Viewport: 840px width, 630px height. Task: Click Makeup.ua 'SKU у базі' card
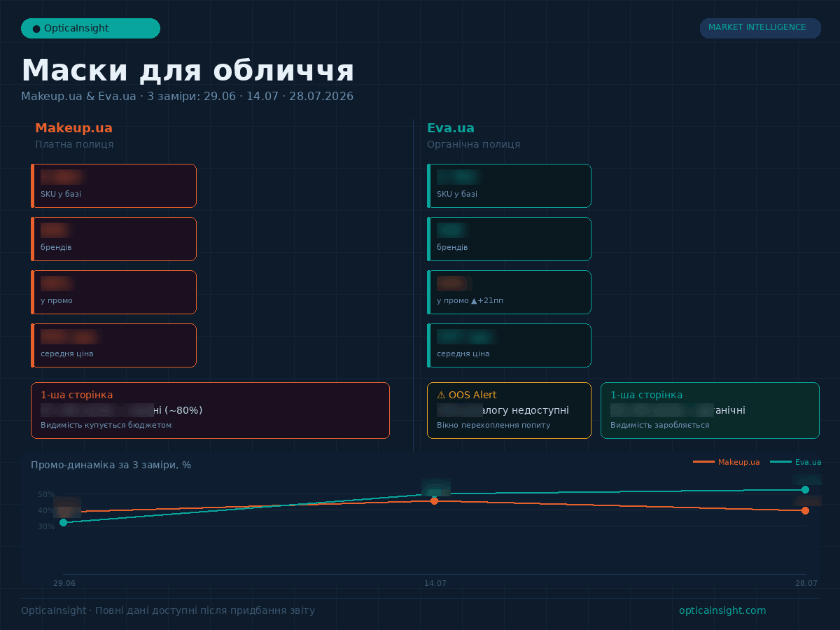click(113, 185)
